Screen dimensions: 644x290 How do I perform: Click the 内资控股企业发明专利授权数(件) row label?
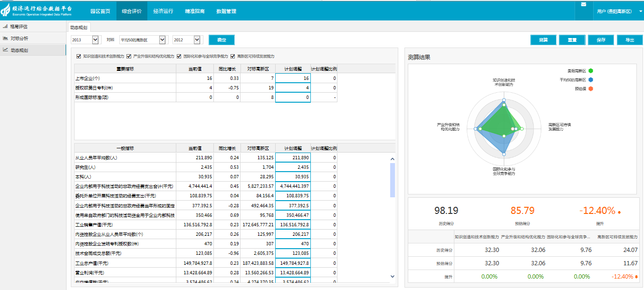point(106,244)
